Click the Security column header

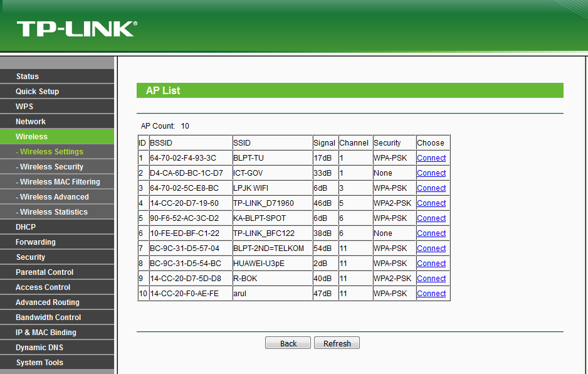[x=394, y=142]
